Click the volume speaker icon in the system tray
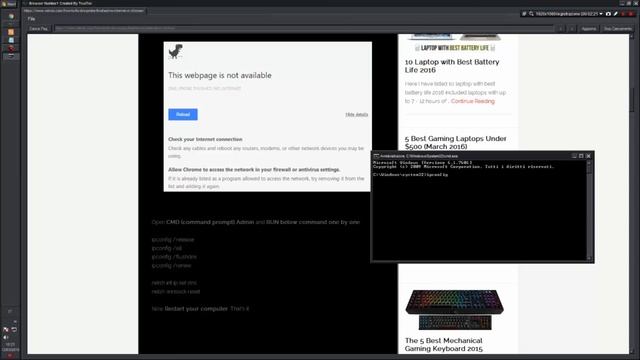This screenshot has height=360, width=640. (6, 338)
